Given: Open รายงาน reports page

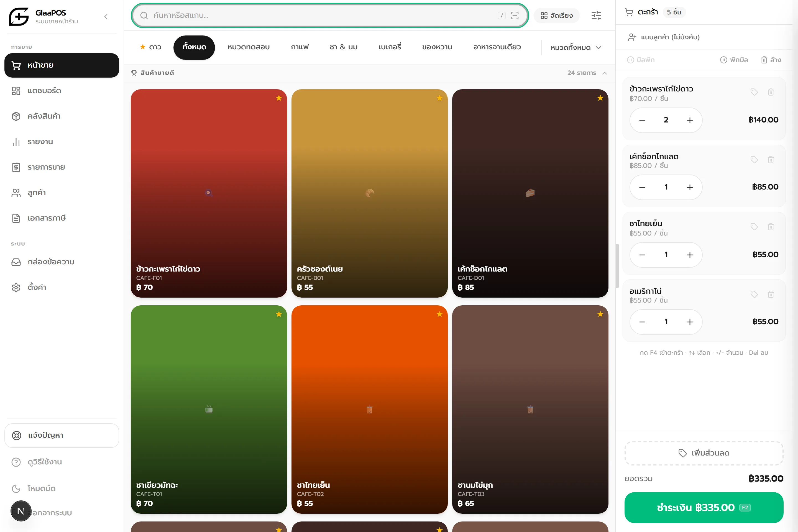Looking at the screenshot, I should (x=62, y=142).
